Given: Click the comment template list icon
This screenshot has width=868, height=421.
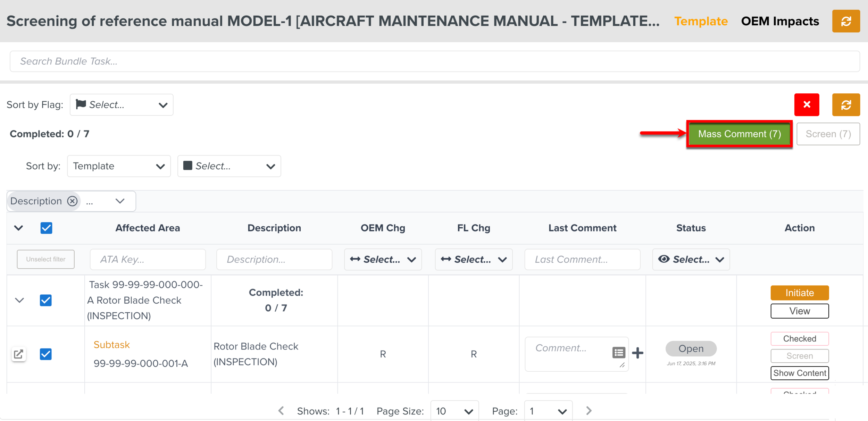Looking at the screenshot, I should (618, 353).
